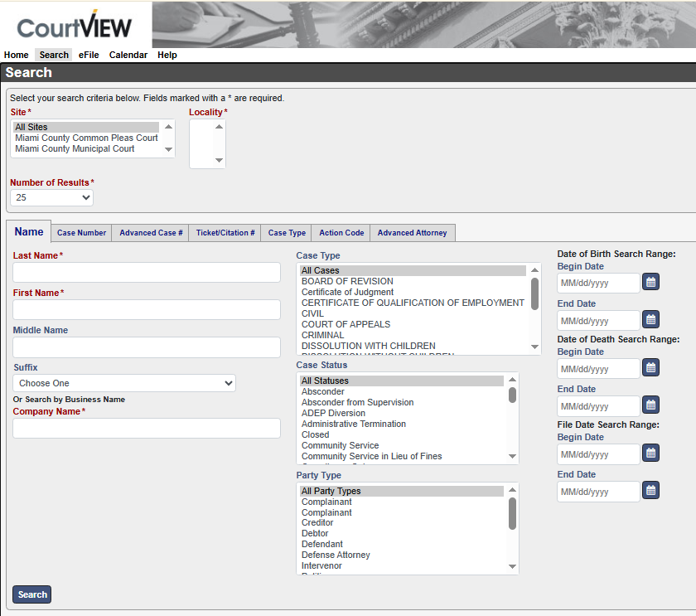This screenshot has width=696, height=616.
Task: Open the Suffix Choose One dropdown
Action: 124,383
